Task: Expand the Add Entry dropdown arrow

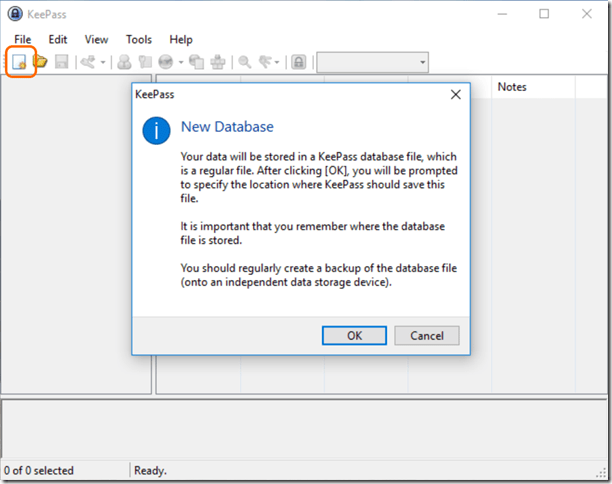Action: (x=103, y=62)
